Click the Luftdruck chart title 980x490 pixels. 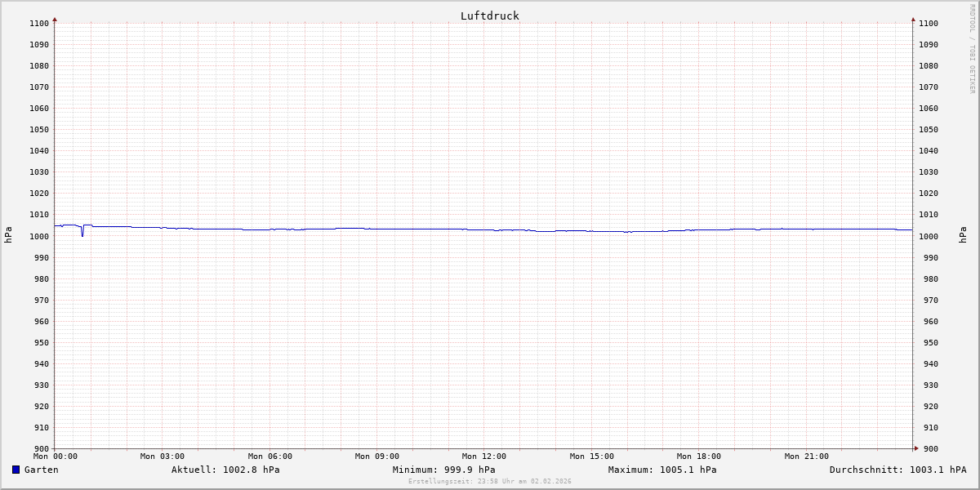click(489, 16)
